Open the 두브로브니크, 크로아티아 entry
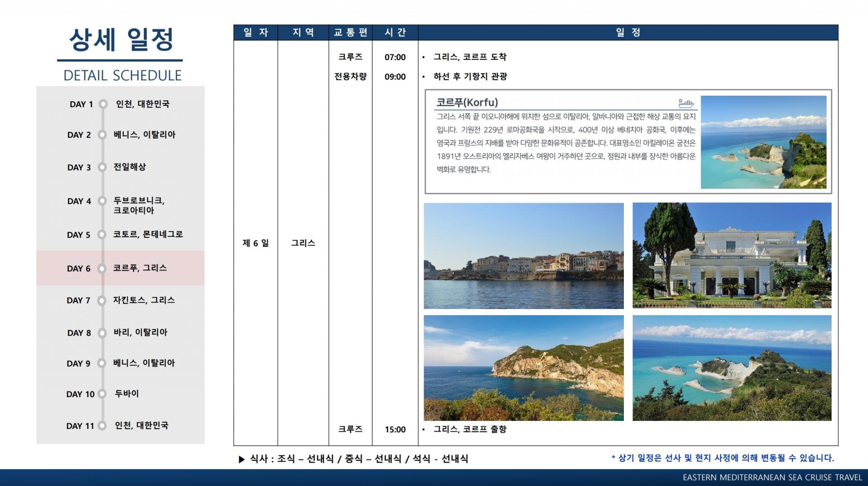Viewport: 868px width, 486px height. [139, 205]
